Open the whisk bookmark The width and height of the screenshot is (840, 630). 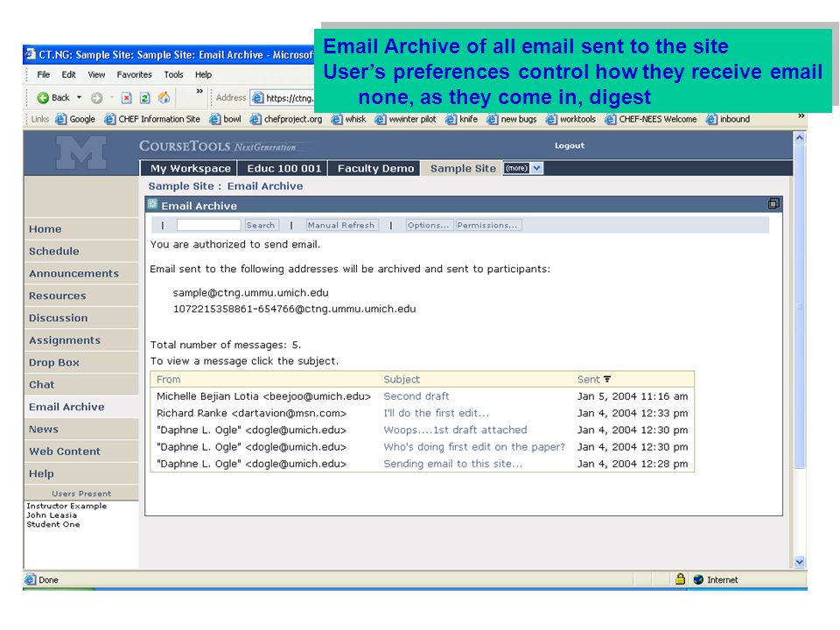349,119
